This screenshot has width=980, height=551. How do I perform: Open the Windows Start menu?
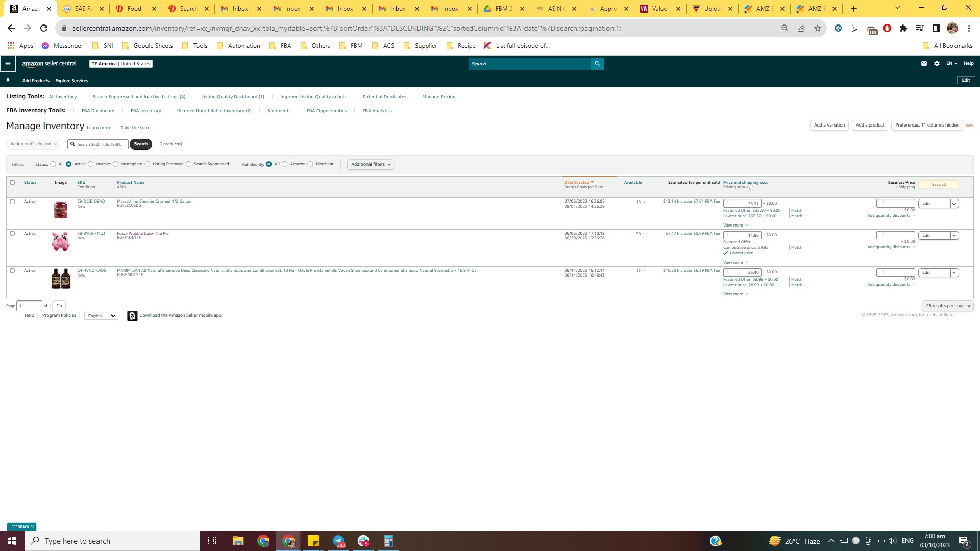pos(12,541)
